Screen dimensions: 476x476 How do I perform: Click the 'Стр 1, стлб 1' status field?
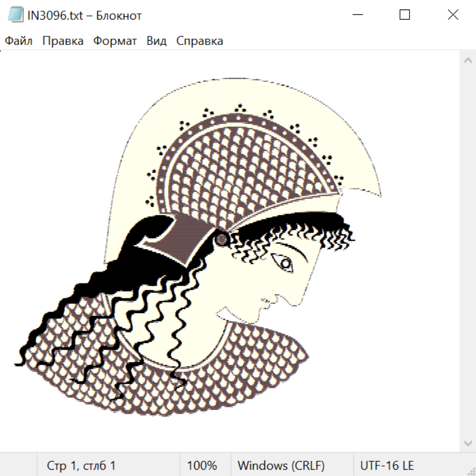point(81,466)
